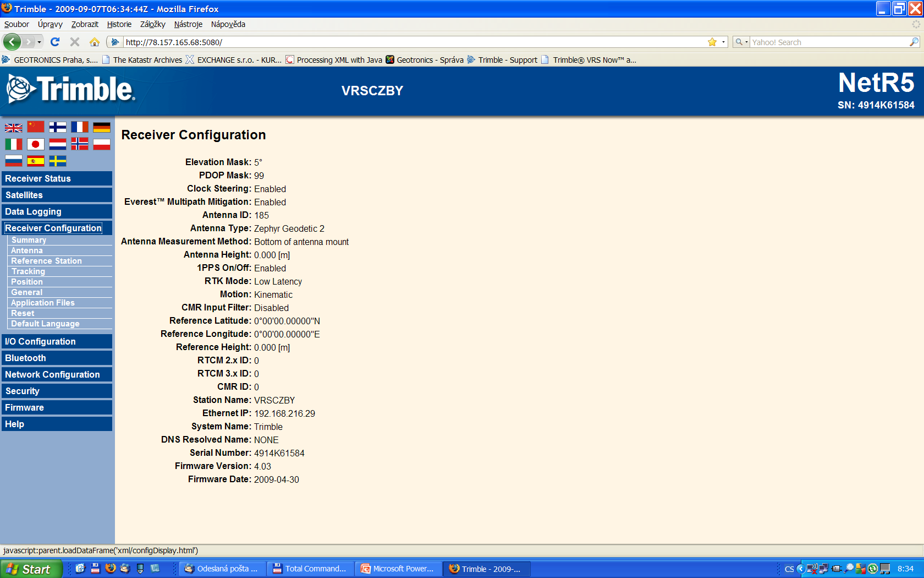Open the Zobrazit menu
924x578 pixels.
(85, 24)
